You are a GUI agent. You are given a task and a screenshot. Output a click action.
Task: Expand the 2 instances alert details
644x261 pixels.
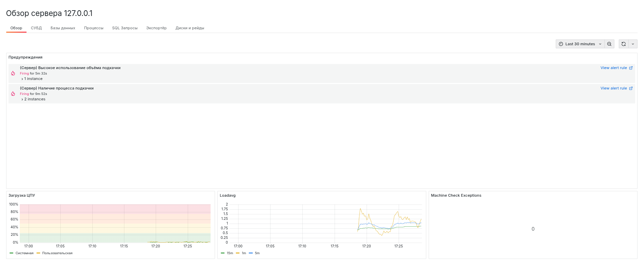(34, 99)
